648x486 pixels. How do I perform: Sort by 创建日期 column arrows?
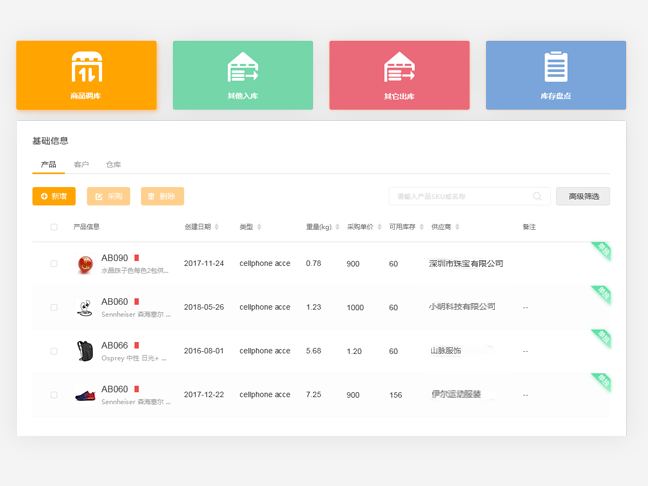pyautogui.click(x=216, y=227)
